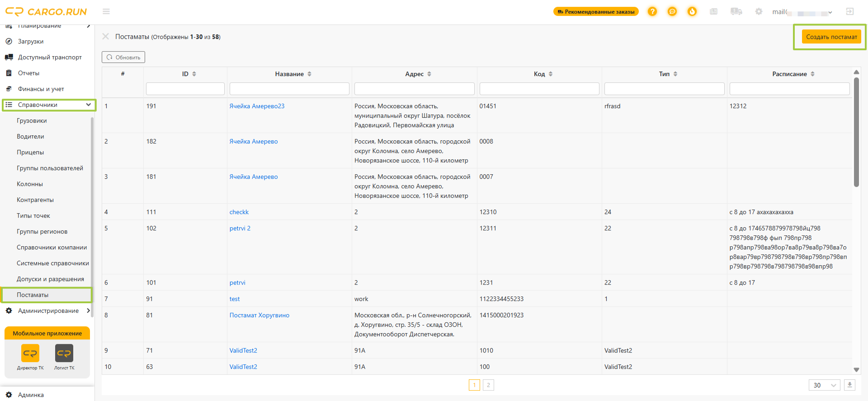The image size is (868, 401).
Task: Click the Создать постамат button
Action: click(x=831, y=37)
